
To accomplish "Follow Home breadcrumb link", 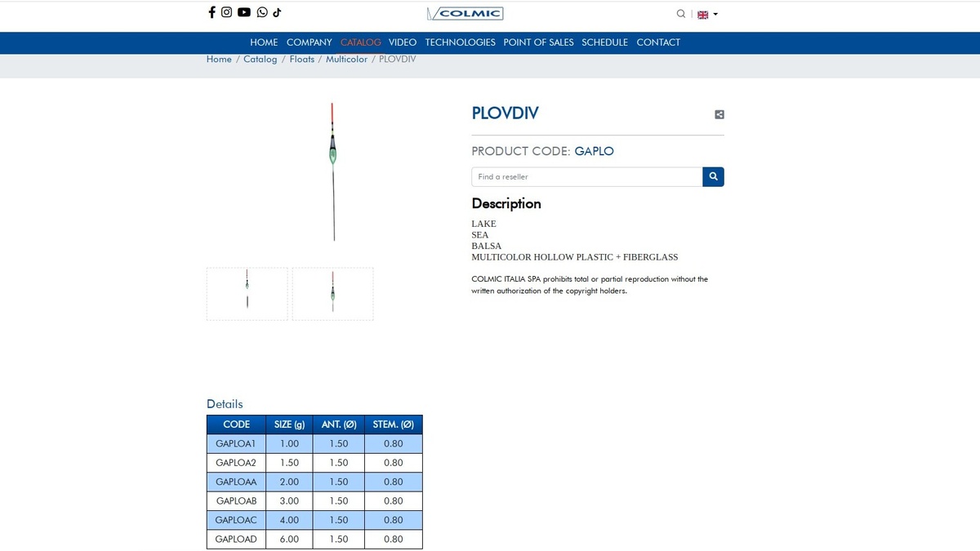I will [x=219, y=60].
